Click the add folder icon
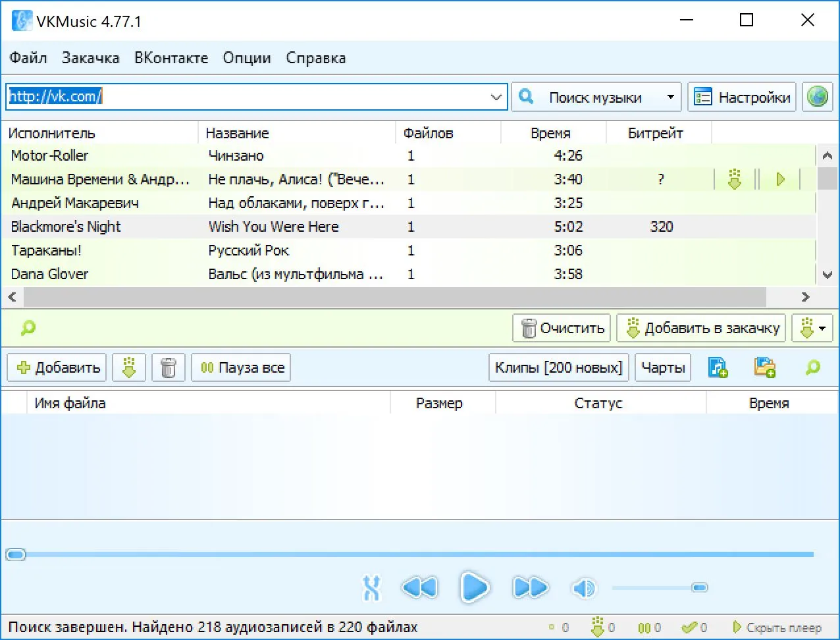 pos(765,367)
